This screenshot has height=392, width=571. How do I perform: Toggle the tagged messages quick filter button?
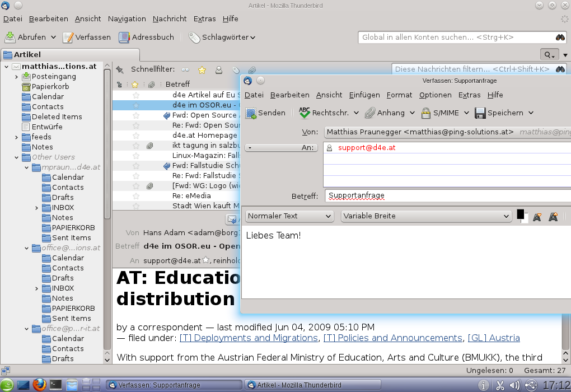pos(236,70)
